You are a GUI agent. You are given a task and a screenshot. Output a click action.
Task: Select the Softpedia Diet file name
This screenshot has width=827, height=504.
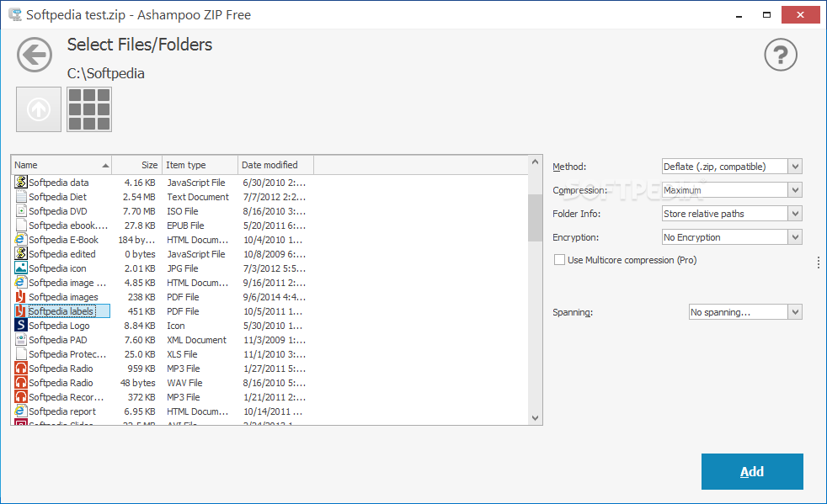click(57, 197)
